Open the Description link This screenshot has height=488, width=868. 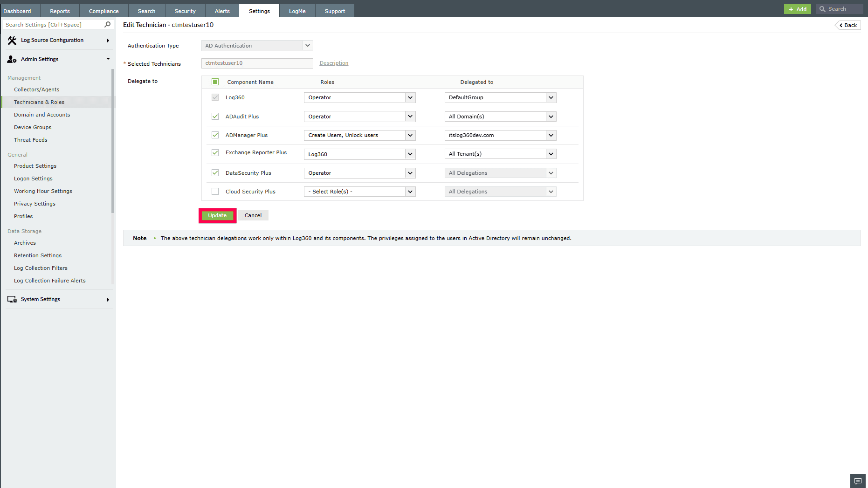[x=334, y=63]
